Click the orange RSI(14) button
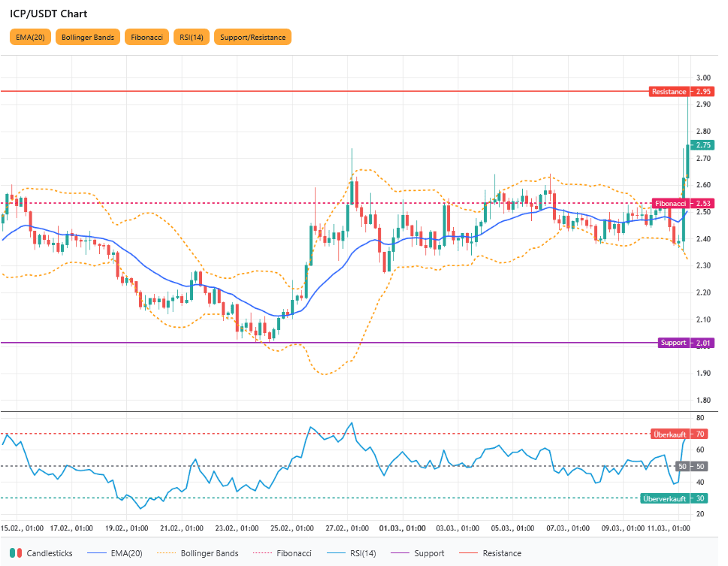Image resolution: width=728 pixels, height=566 pixels. (191, 37)
